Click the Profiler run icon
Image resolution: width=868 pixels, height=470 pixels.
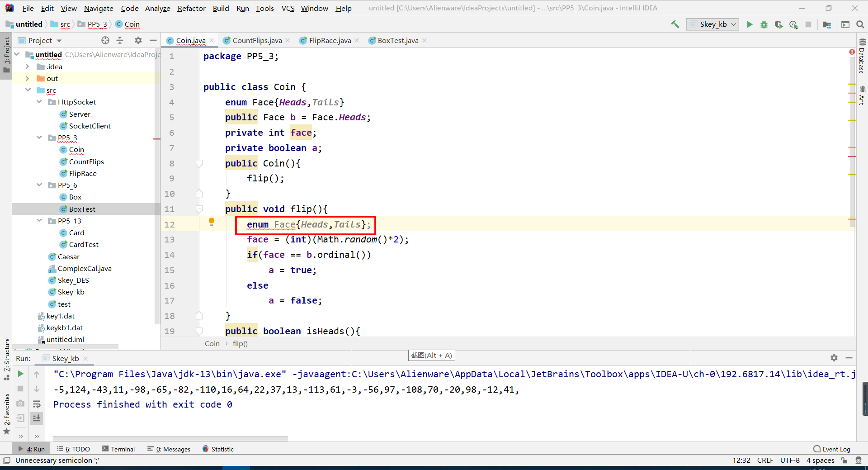793,24
